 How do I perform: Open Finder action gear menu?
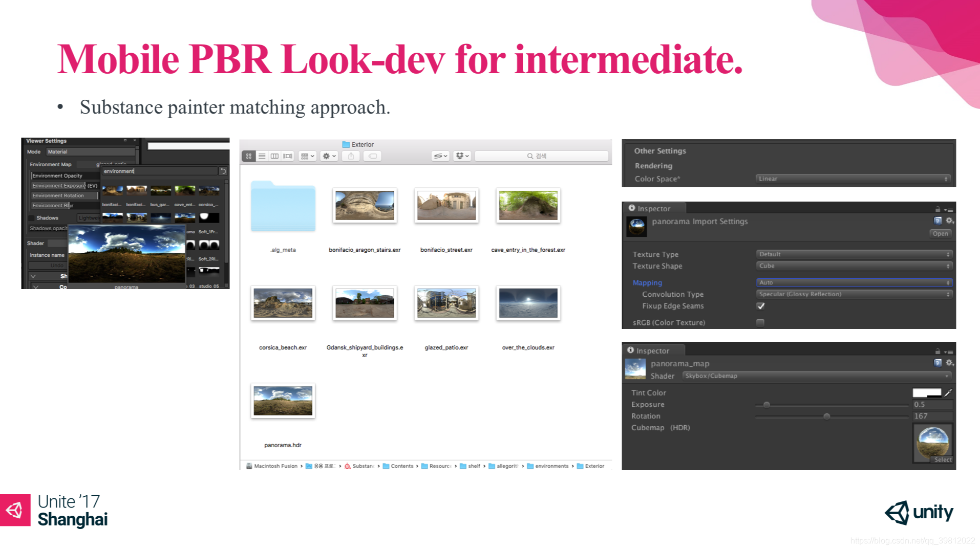click(329, 156)
